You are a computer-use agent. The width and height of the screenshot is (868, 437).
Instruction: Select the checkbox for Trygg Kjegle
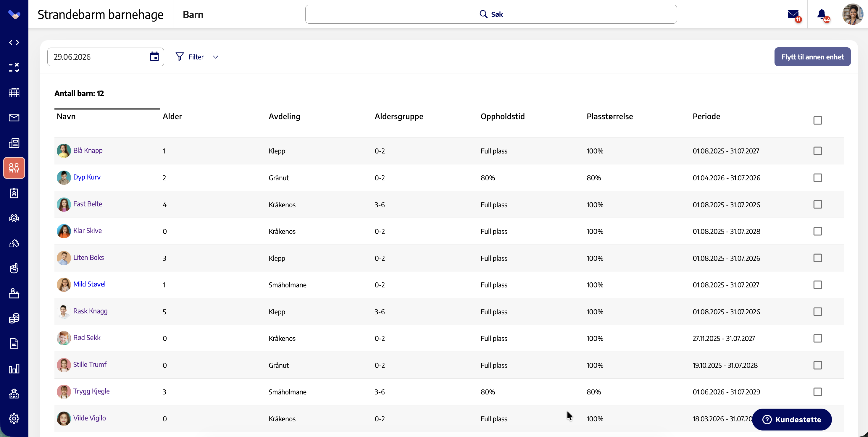point(817,391)
